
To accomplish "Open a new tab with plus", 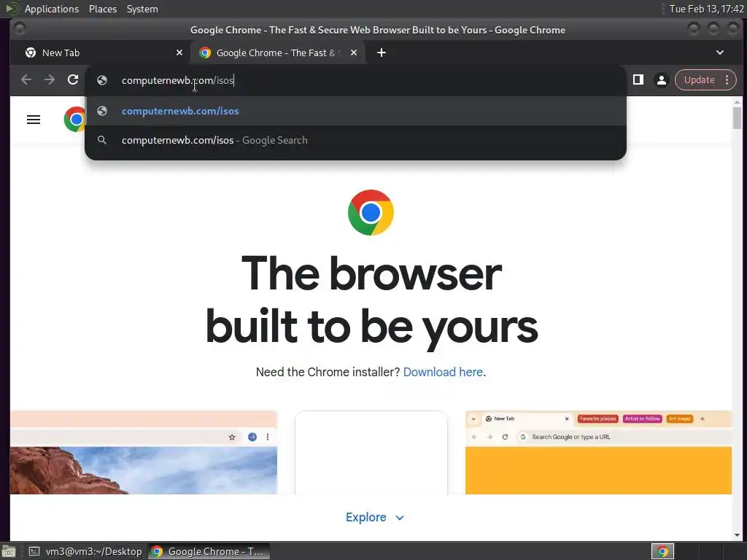I will point(381,52).
